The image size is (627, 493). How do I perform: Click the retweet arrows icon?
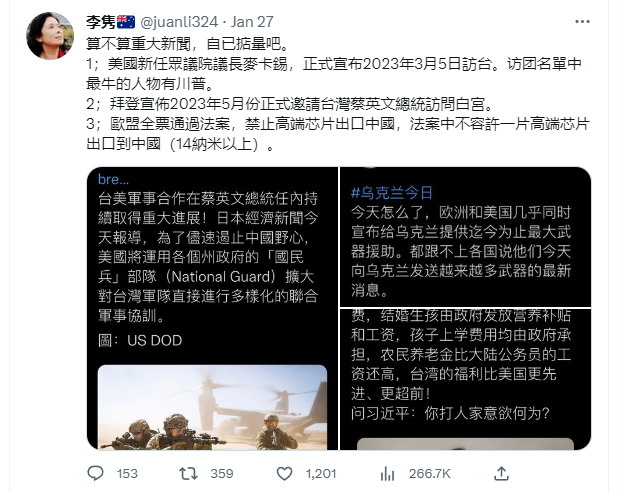(188, 474)
